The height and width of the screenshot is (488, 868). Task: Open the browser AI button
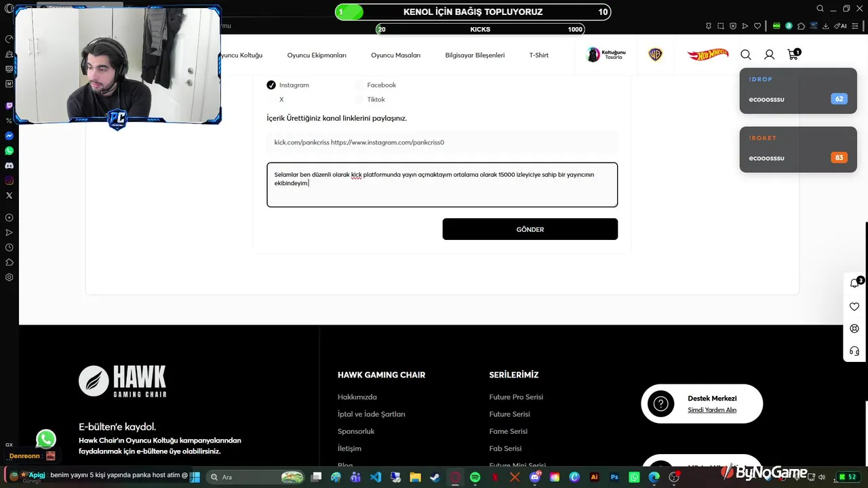tap(842, 26)
